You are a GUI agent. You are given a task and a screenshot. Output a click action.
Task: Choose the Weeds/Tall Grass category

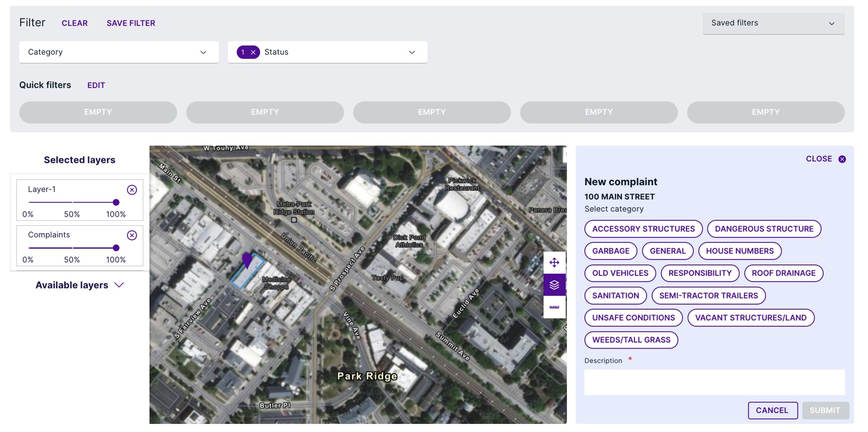click(x=631, y=340)
